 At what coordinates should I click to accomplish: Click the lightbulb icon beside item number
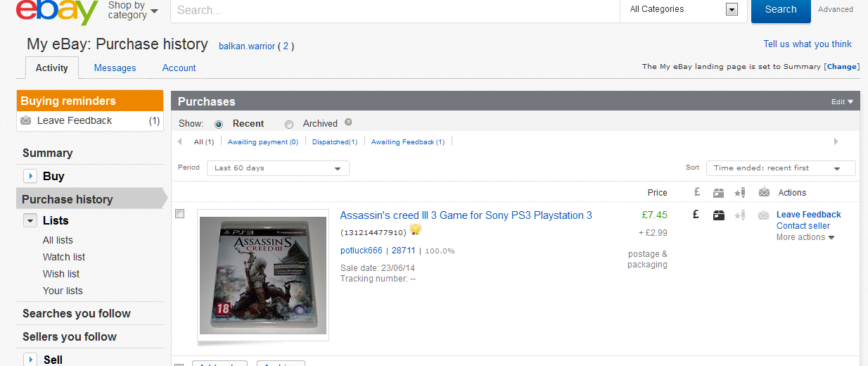(x=415, y=229)
